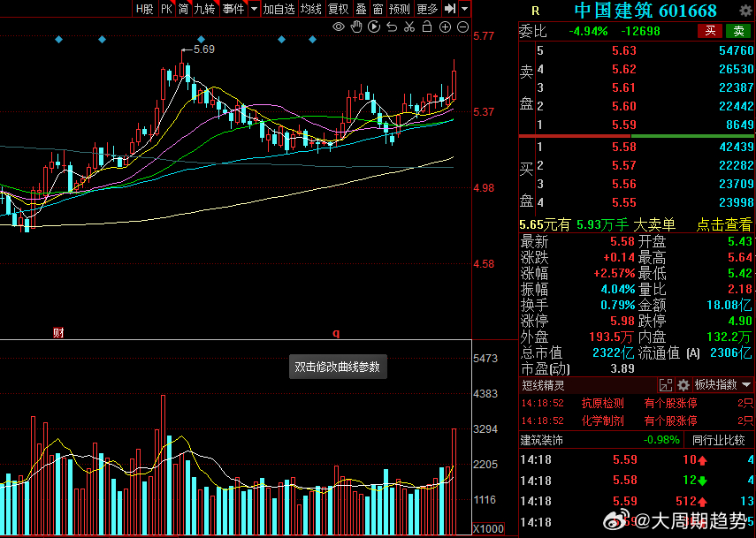Open the 更多 menu
756x538 pixels.
(427, 9)
